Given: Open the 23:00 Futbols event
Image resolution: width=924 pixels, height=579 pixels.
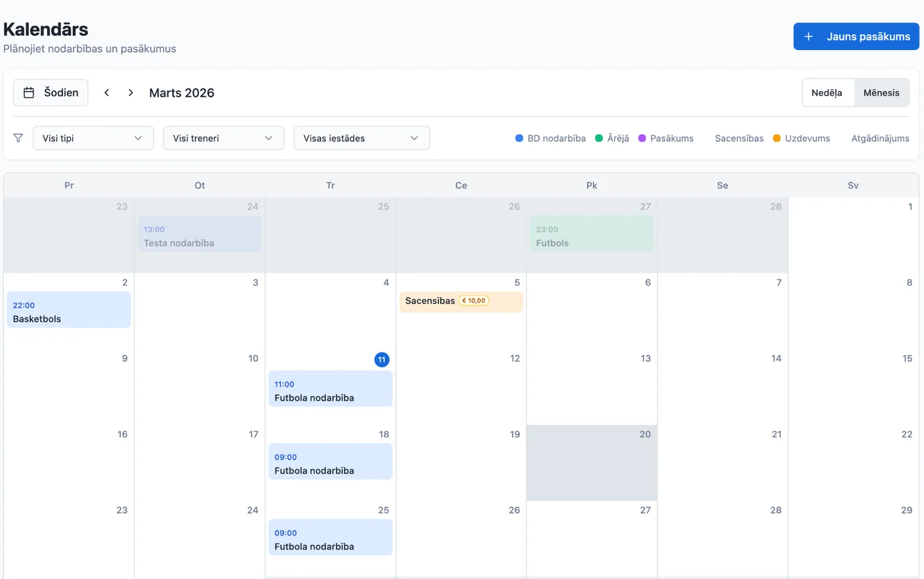Looking at the screenshot, I should tap(592, 234).
